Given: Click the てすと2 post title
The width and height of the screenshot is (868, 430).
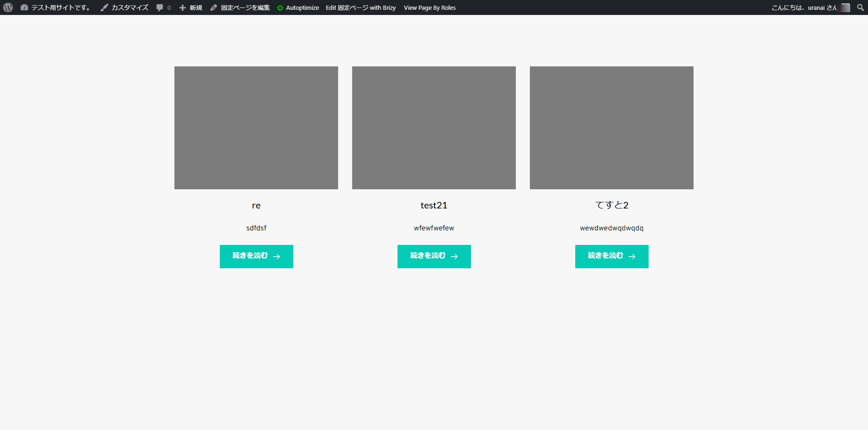Looking at the screenshot, I should point(612,205).
